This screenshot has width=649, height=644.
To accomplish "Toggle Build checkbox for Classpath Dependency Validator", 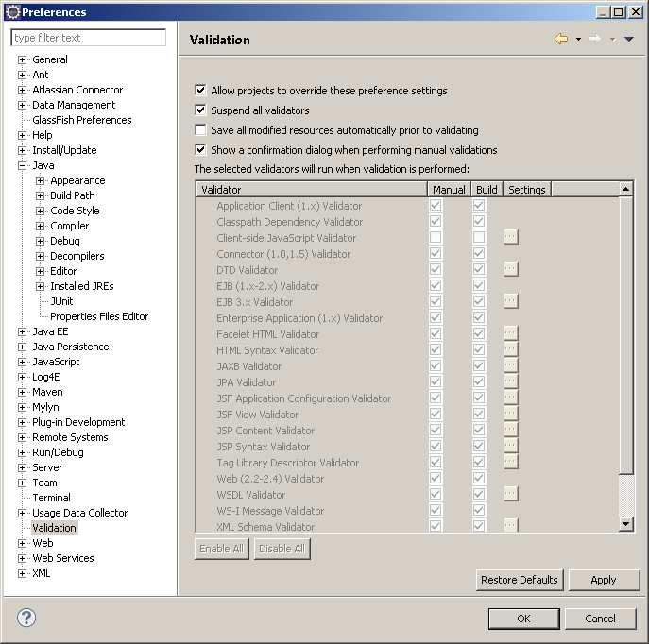I will tap(479, 221).
